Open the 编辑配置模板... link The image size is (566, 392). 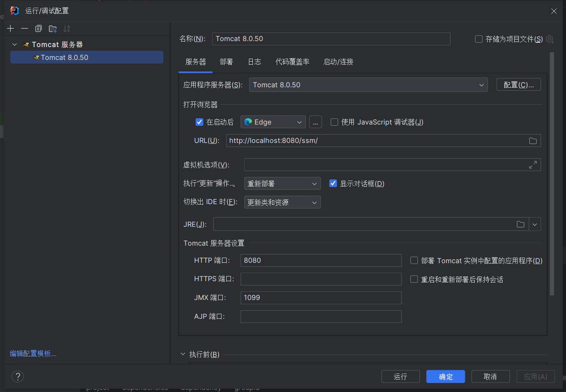(x=33, y=353)
